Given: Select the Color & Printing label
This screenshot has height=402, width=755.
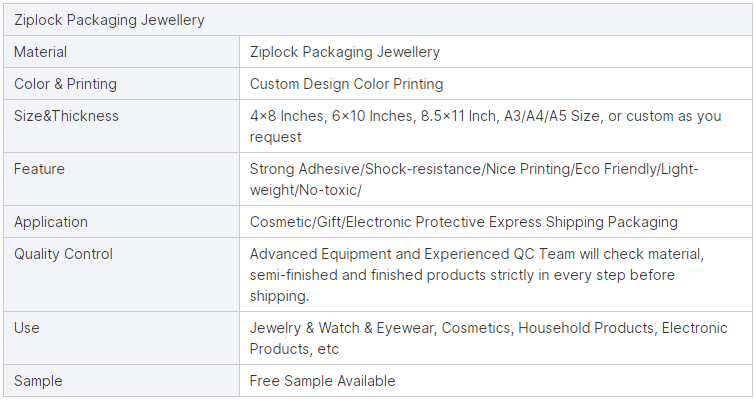Looking at the screenshot, I should (x=65, y=84).
